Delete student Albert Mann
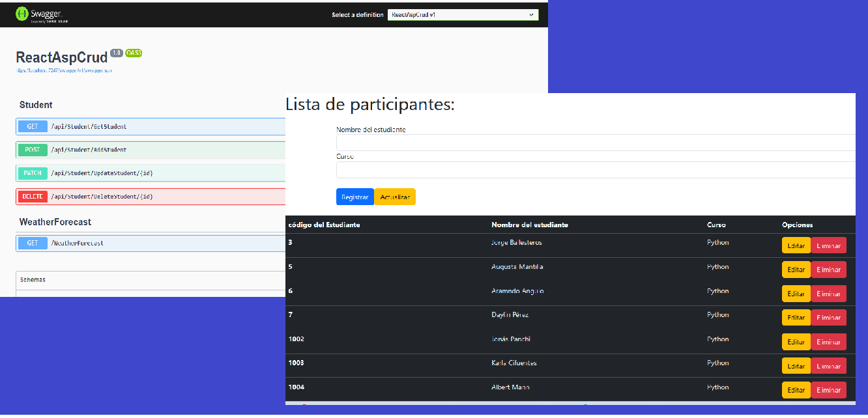The width and height of the screenshot is (868, 418). pyautogui.click(x=829, y=390)
